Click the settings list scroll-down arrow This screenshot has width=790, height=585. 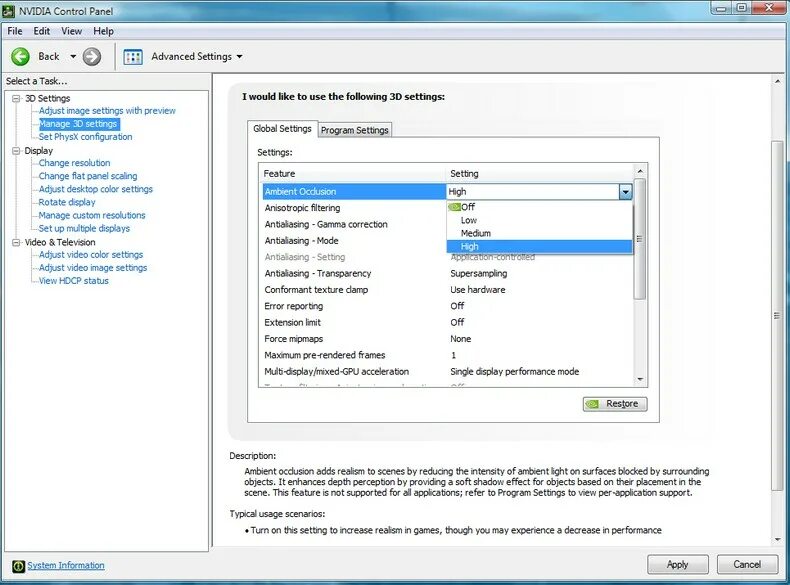(x=640, y=379)
